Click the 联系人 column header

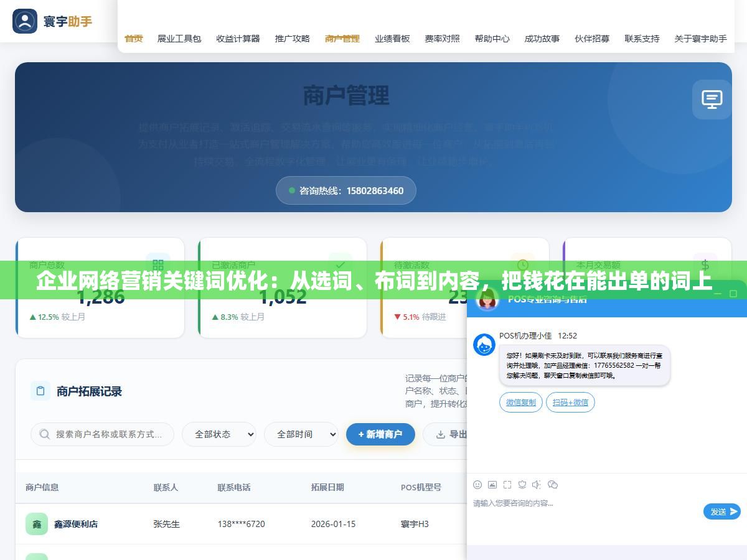(166, 487)
